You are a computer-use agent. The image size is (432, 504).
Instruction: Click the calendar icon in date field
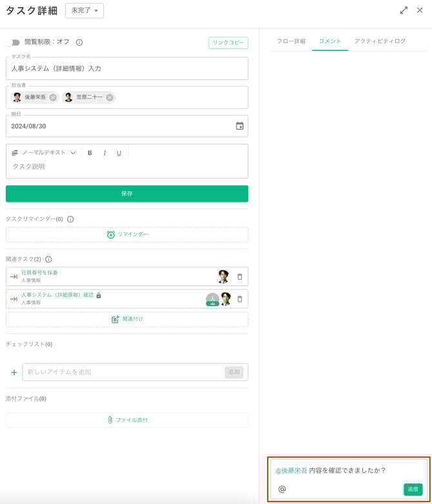pos(239,126)
